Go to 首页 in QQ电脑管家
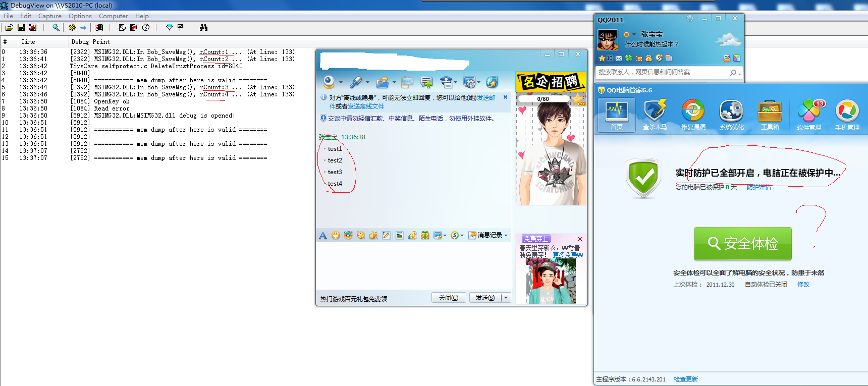 (617, 116)
